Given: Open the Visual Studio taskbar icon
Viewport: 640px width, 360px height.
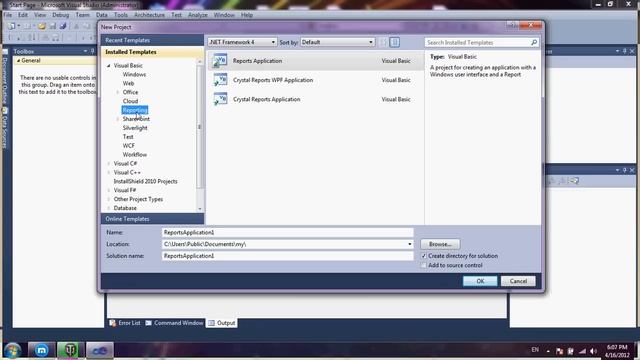Looking at the screenshot, I should [x=100, y=350].
